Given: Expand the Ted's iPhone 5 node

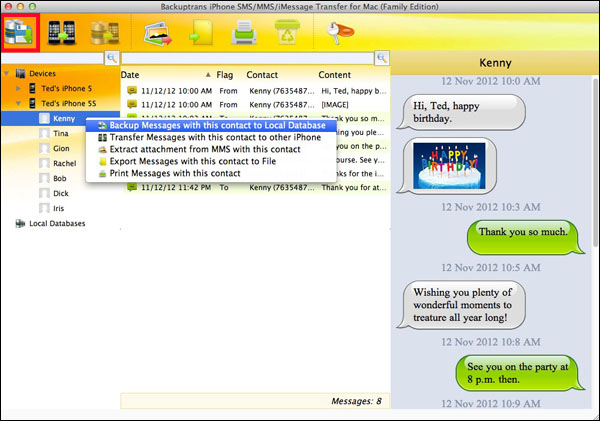Looking at the screenshot, I should (18, 88).
